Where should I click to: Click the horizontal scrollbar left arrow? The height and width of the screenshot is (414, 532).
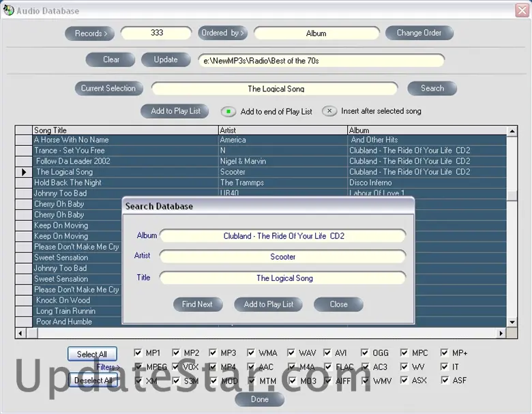[x=20, y=334]
